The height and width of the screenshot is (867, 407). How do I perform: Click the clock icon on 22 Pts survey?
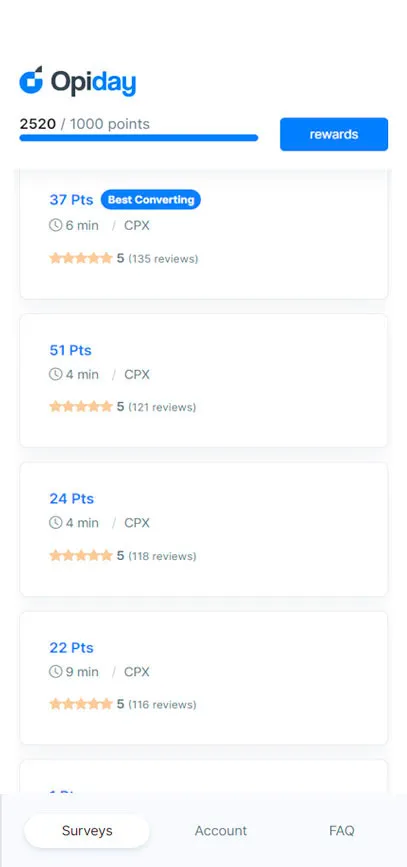pyautogui.click(x=55, y=672)
